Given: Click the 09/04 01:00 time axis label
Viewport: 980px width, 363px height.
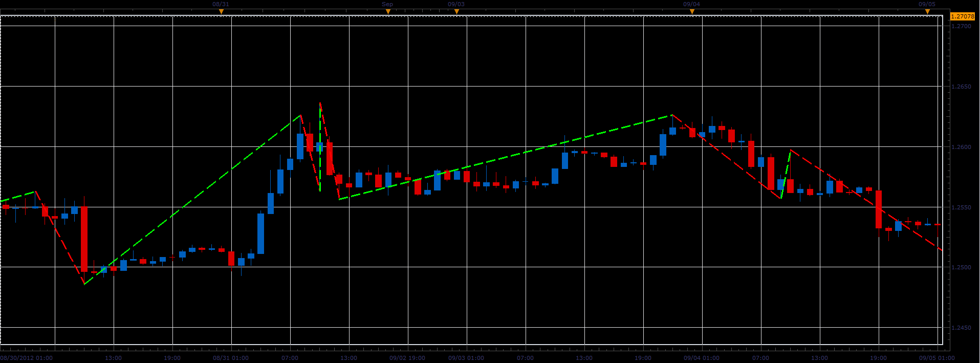Looking at the screenshot, I should click(702, 358).
